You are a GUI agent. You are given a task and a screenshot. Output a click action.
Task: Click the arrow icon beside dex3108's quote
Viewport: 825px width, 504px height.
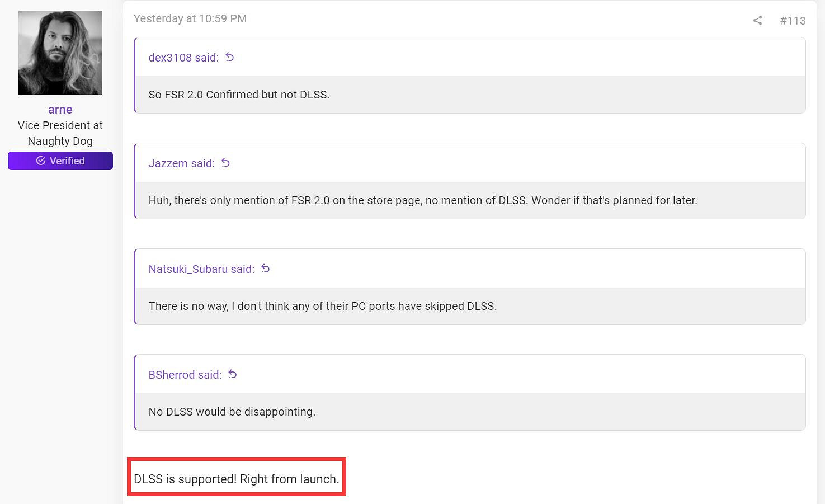(229, 57)
